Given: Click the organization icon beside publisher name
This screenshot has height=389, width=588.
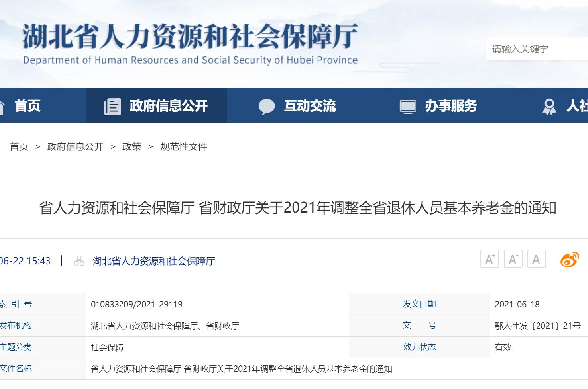Looking at the screenshot, I should (x=79, y=261).
